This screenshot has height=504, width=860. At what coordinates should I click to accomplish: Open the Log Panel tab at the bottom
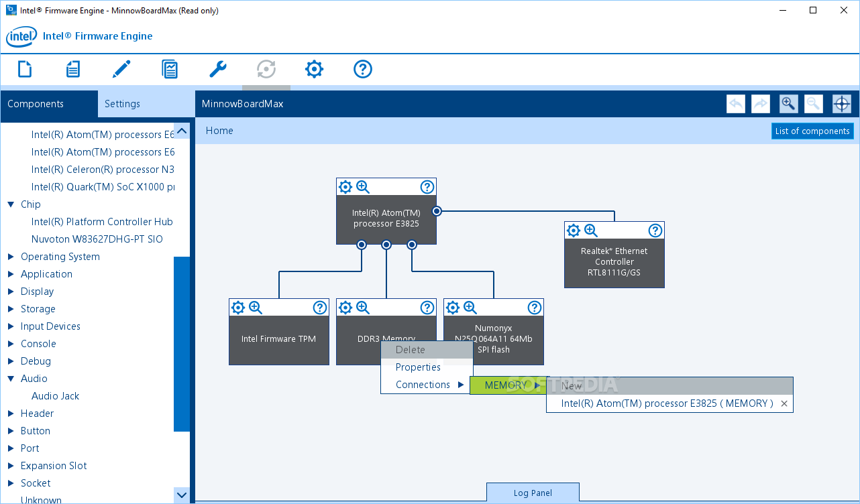click(533, 493)
